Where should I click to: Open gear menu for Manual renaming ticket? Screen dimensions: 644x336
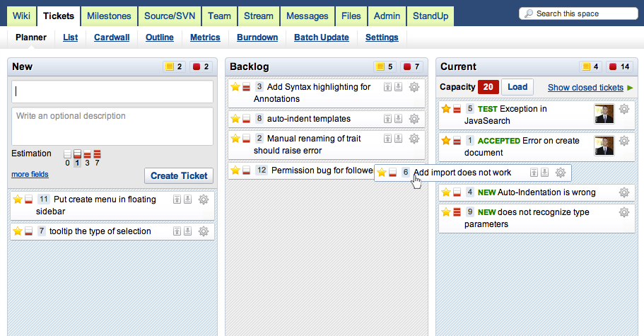(414, 139)
